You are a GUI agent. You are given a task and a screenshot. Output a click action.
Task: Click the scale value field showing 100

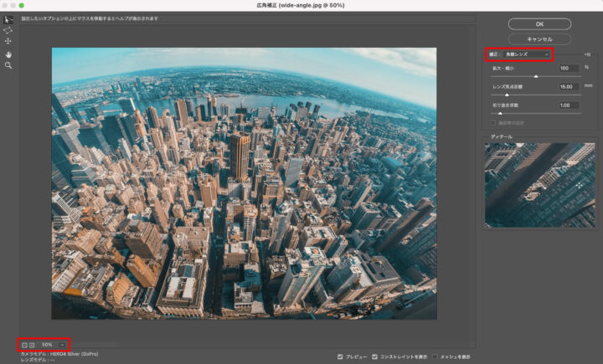pyautogui.click(x=569, y=69)
